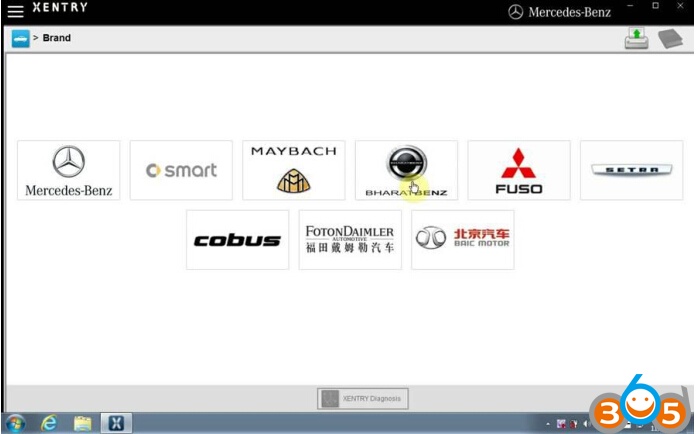Select the Cobus brand tile
This screenshot has height=434, width=696.
click(237, 240)
